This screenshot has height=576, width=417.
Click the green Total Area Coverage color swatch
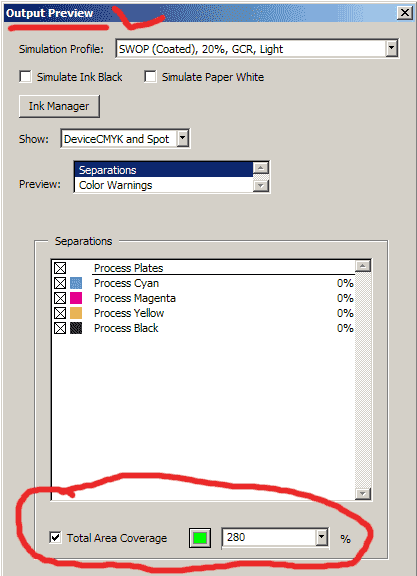(200, 538)
